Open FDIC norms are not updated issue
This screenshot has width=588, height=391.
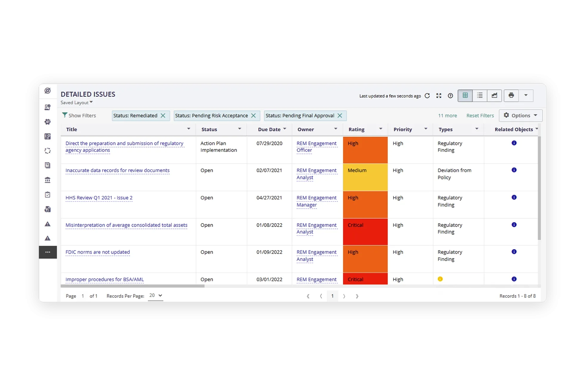(98, 252)
